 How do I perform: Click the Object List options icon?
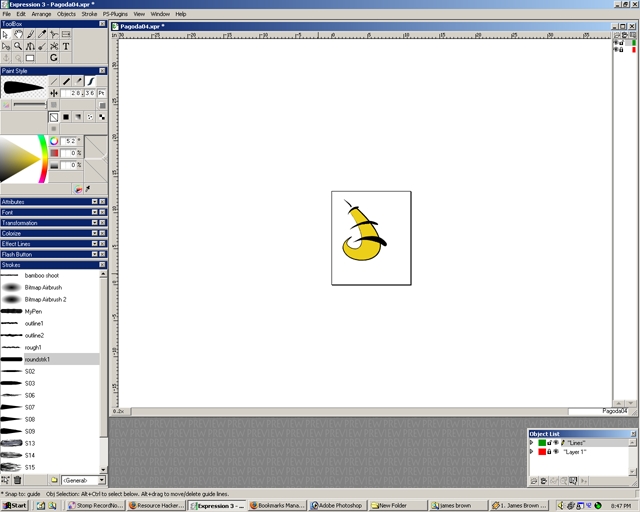point(573,481)
